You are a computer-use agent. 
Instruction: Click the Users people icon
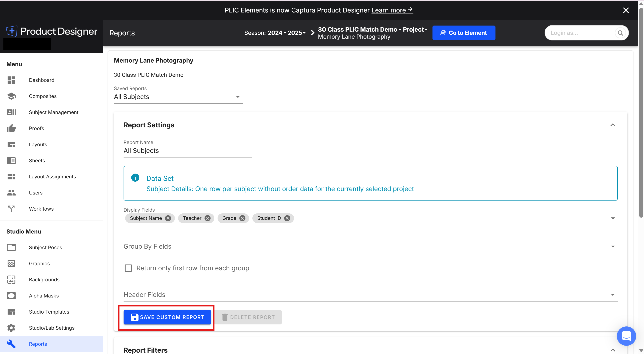coord(11,193)
